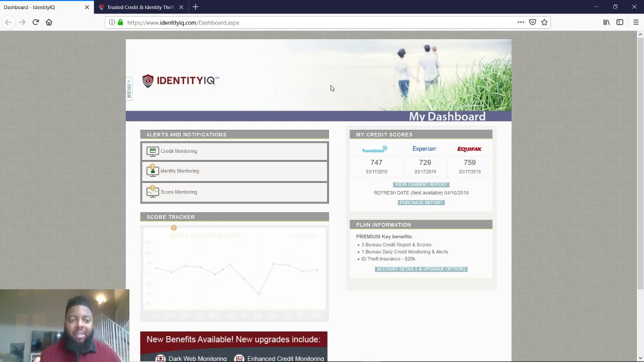Screen dimensions: 644x362
Task: Click the Purchase Report link
Action: point(421,203)
